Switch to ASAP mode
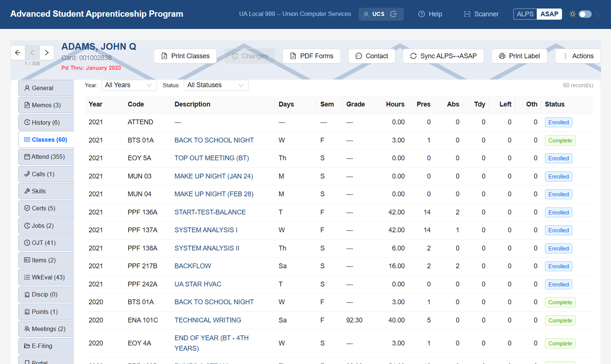The height and width of the screenshot is (364, 611). pyautogui.click(x=549, y=14)
